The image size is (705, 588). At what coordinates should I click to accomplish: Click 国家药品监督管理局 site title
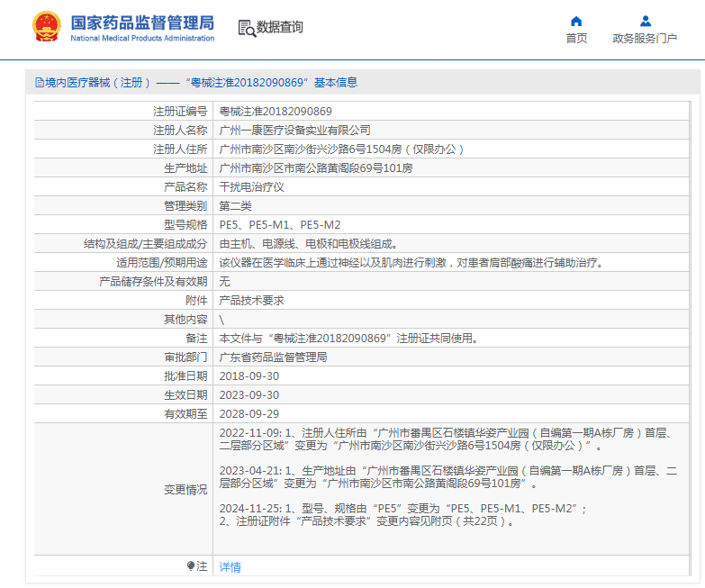tap(142, 23)
